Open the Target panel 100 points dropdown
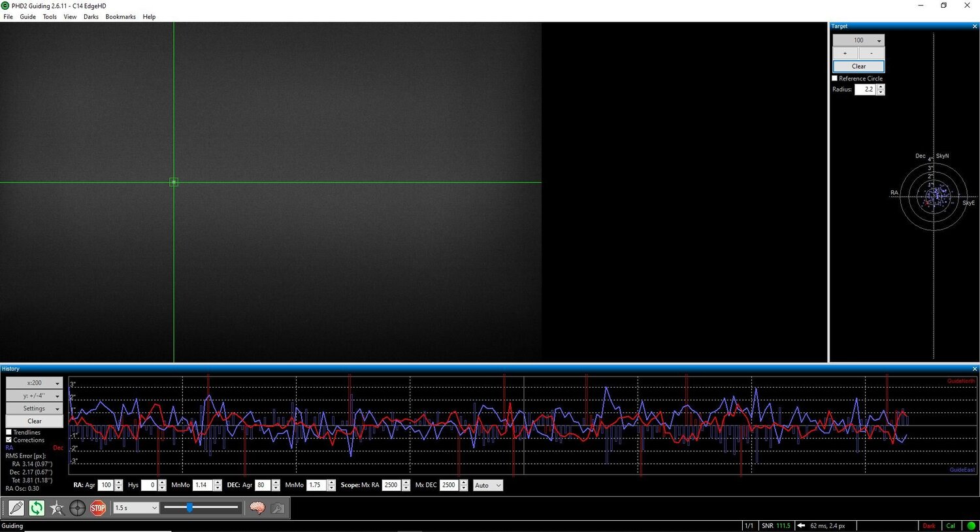This screenshot has height=532, width=980. (858, 40)
